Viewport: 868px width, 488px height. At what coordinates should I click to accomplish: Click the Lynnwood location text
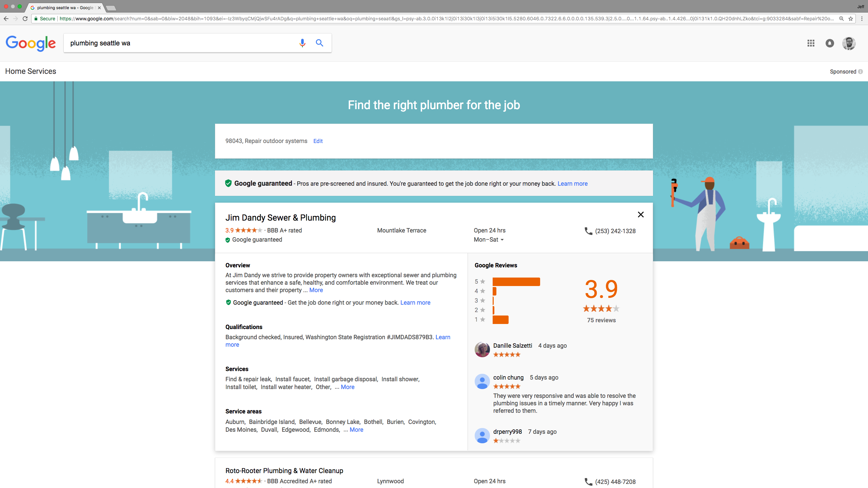[x=390, y=481]
